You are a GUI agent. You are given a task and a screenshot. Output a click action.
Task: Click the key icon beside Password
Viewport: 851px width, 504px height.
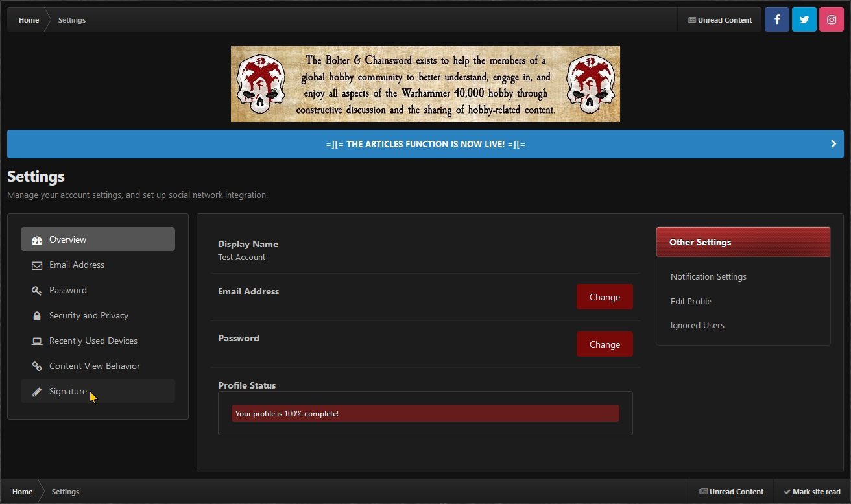click(37, 291)
